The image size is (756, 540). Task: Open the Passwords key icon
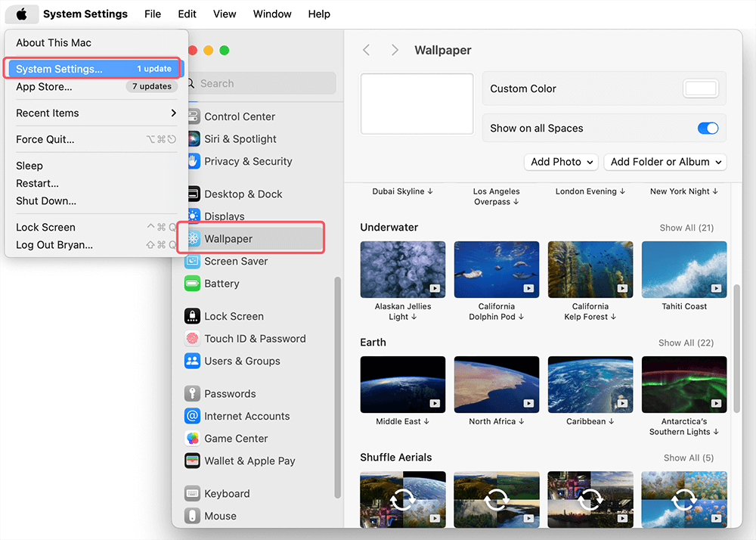click(x=192, y=394)
